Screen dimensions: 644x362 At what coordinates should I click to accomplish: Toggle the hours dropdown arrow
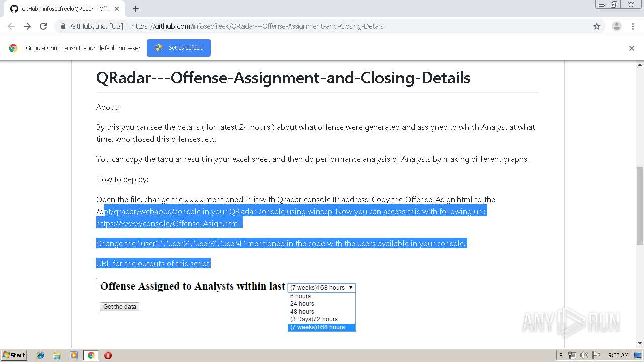351,288
